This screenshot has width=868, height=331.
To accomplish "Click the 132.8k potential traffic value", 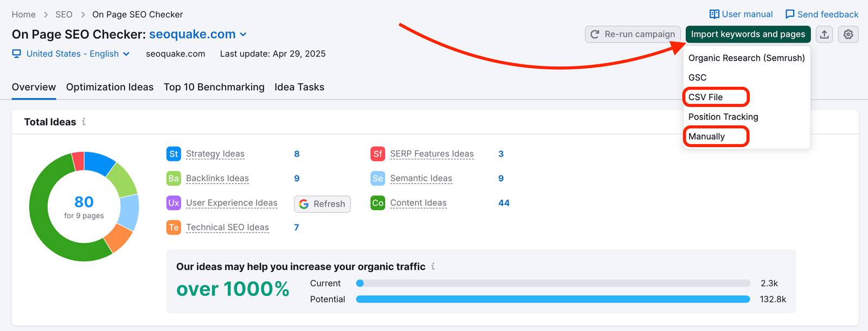I will [x=773, y=299].
